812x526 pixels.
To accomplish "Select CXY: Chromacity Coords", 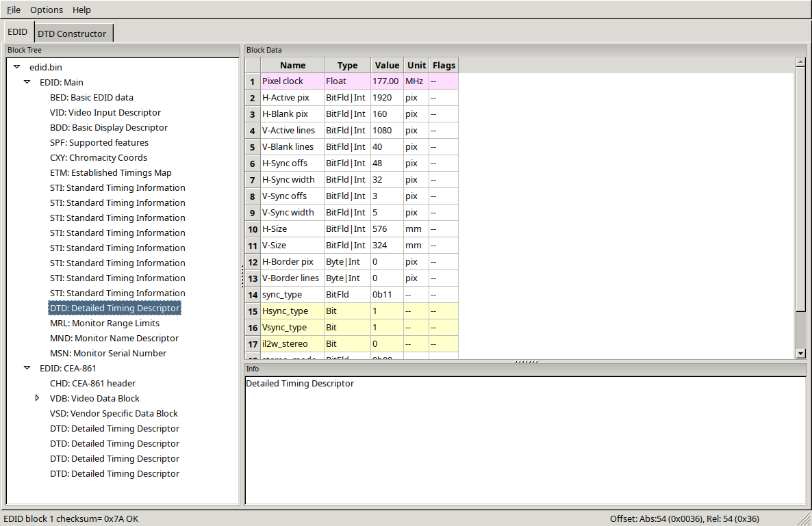I will (99, 157).
